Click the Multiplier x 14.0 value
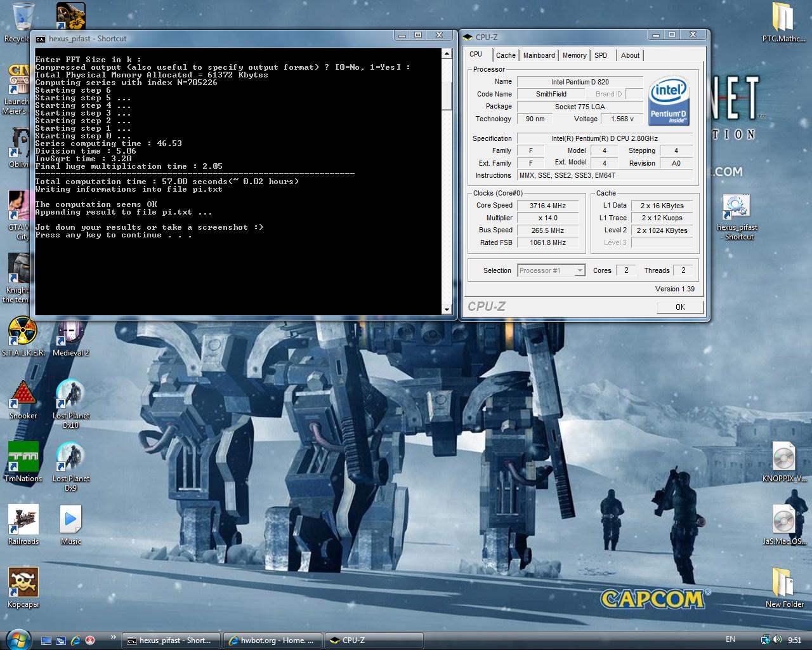The width and height of the screenshot is (812, 650). (548, 218)
